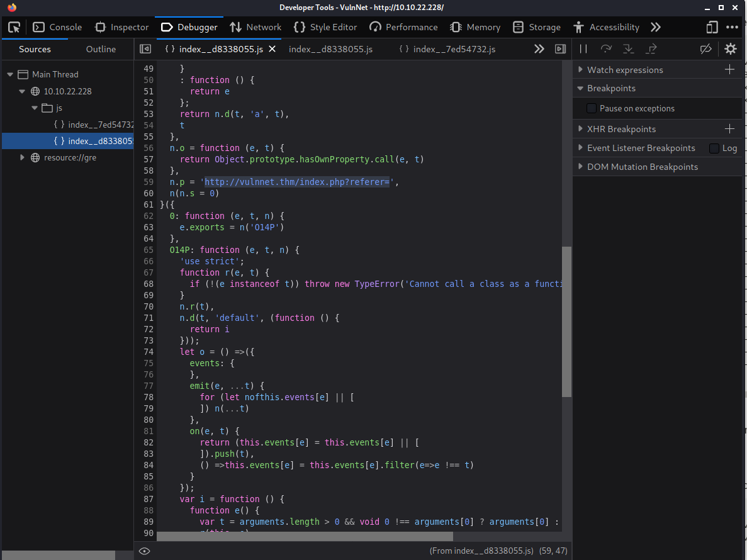Expand the resource://gre node

coord(22,157)
